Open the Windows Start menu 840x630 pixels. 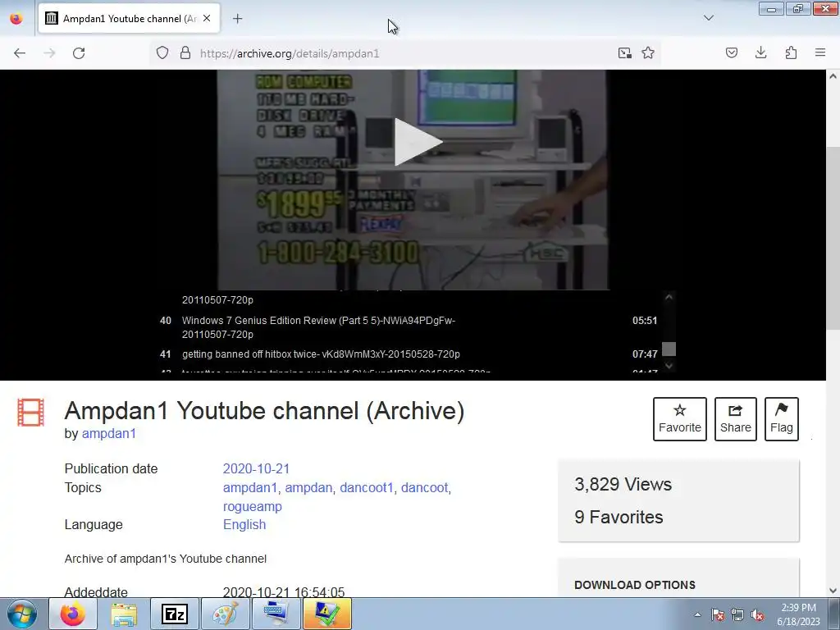pos(22,614)
